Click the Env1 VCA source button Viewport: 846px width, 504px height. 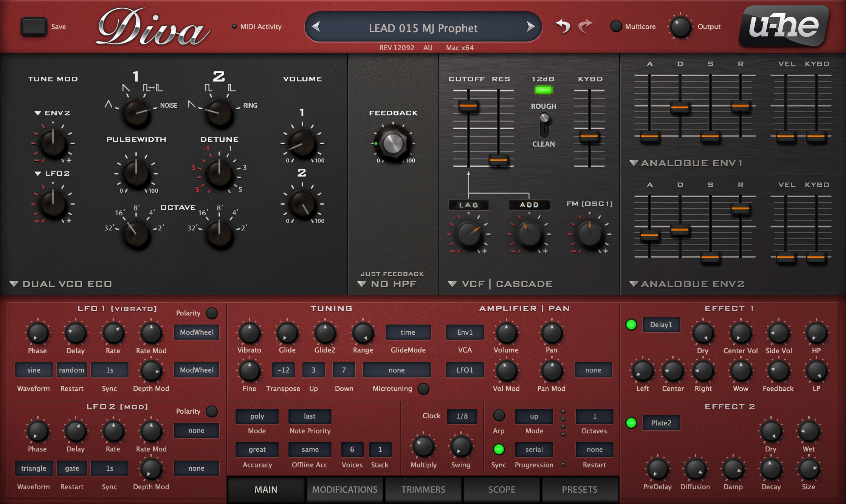465,332
